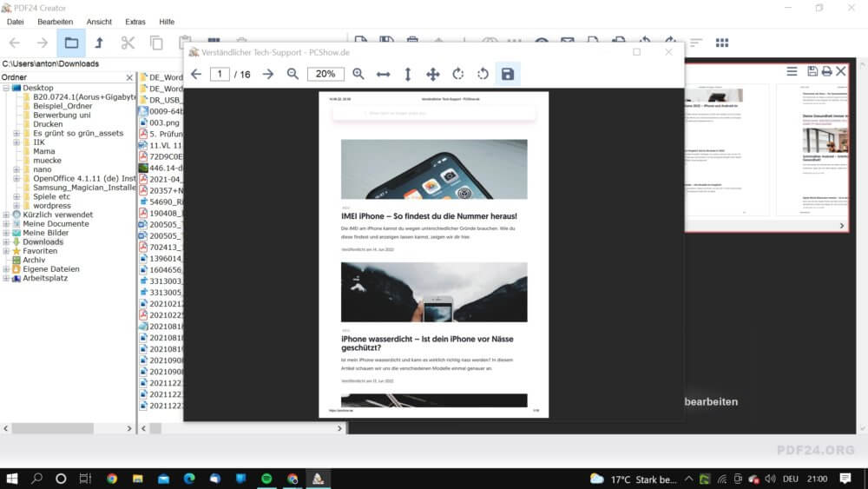
Task: Select the Drucken folder
Action: click(48, 124)
